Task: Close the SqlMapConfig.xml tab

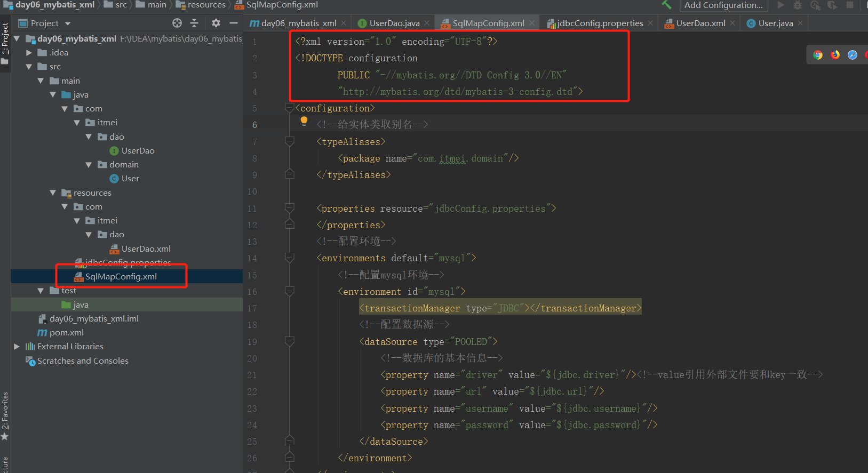Action: pos(532,23)
